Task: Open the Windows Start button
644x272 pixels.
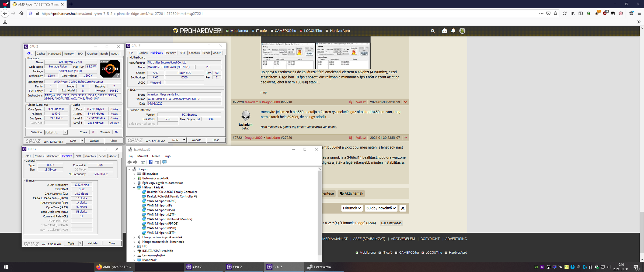Action: [x=6, y=267]
